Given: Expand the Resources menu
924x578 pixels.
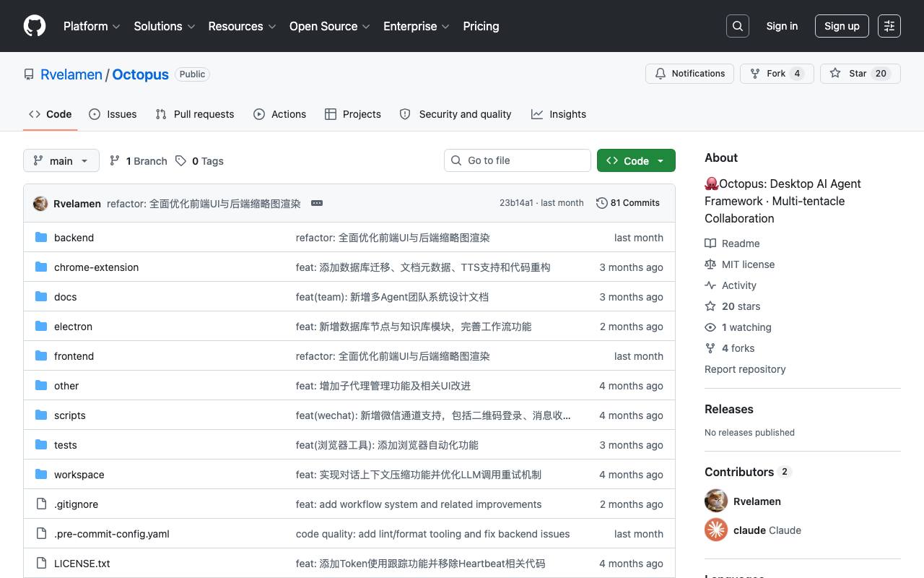Looking at the screenshot, I should click(242, 26).
